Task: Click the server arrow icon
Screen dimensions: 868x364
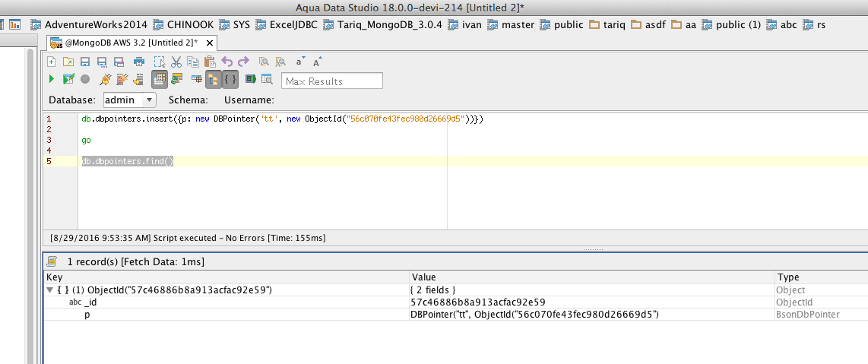Action: pyautogui.click(x=139, y=79)
